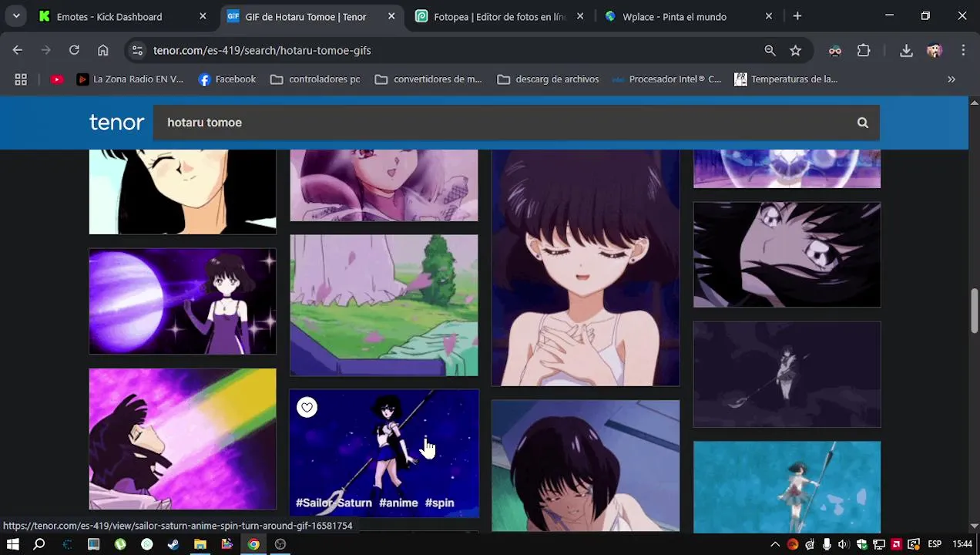Go forward in browser history

click(x=45, y=50)
